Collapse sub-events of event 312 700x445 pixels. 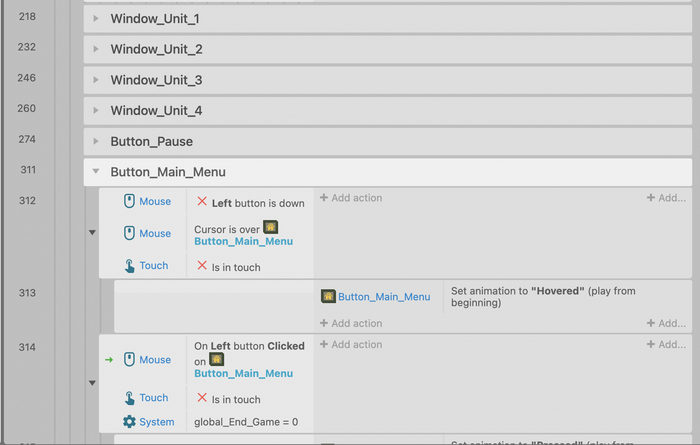click(x=92, y=233)
